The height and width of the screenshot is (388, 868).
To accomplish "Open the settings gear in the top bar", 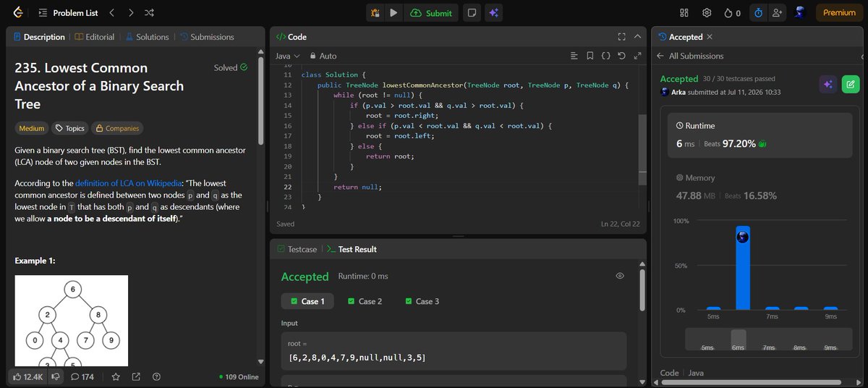I will pyautogui.click(x=707, y=13).
